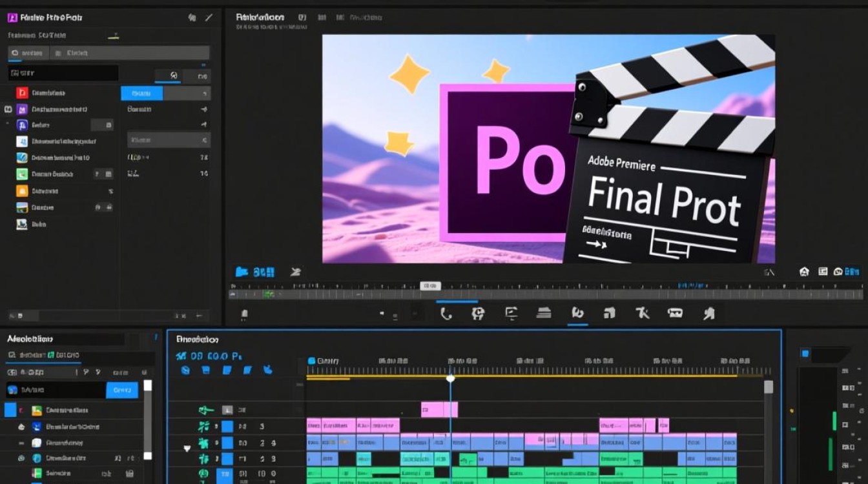This screenshot has width=868, height=484.
Task: Click the project panel search input field
Action: coord(63,73)
